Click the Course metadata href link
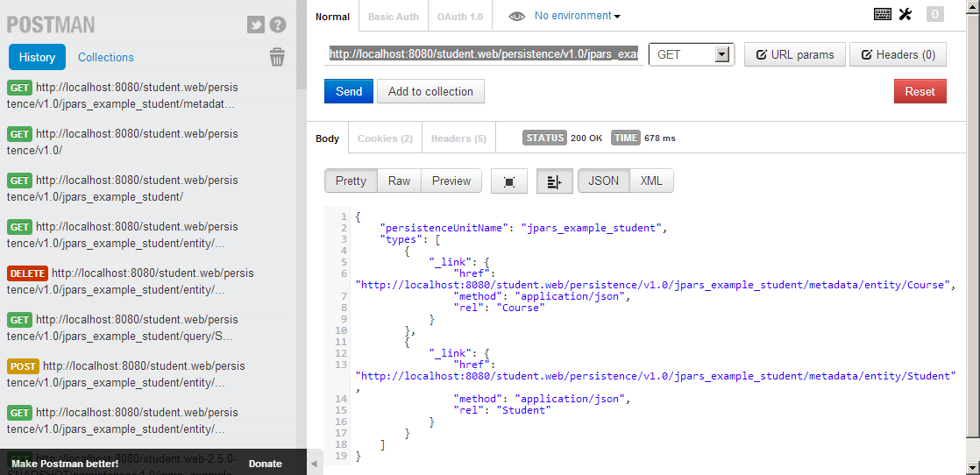Screen dimensions: 980x475 (652, 285)
